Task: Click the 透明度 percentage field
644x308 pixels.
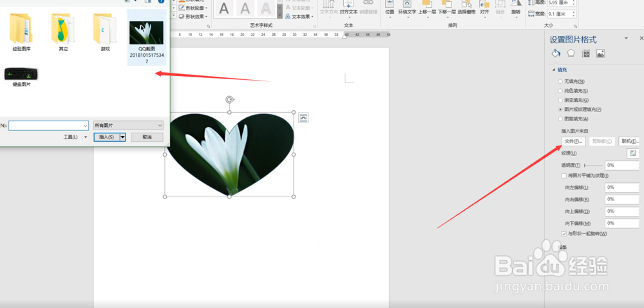Action: [x=622, y=166]
